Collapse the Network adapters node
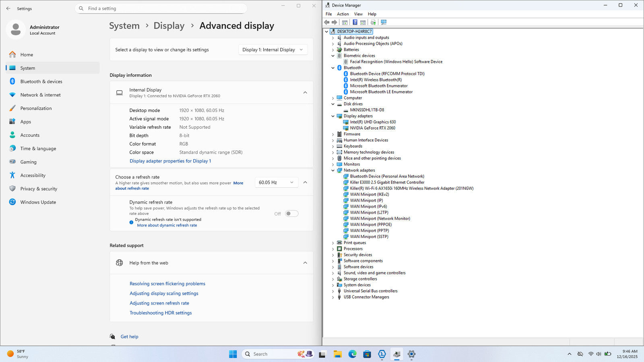This screenshot has height=362, width=644. (333, 171)
